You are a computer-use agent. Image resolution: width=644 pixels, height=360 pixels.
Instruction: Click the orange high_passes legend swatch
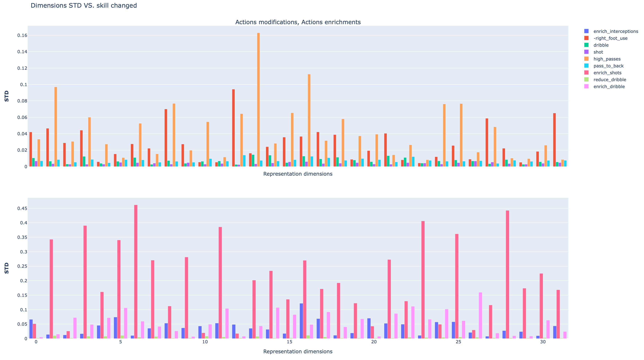586,59
